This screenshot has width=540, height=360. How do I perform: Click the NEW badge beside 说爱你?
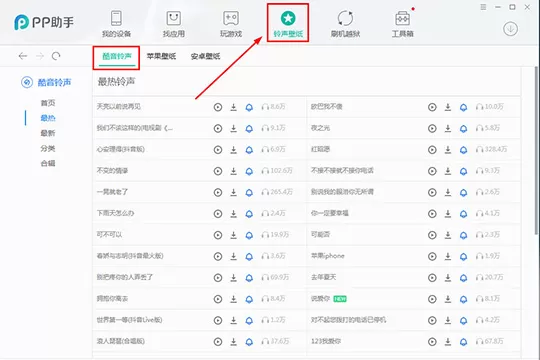(x=340, y=299)
